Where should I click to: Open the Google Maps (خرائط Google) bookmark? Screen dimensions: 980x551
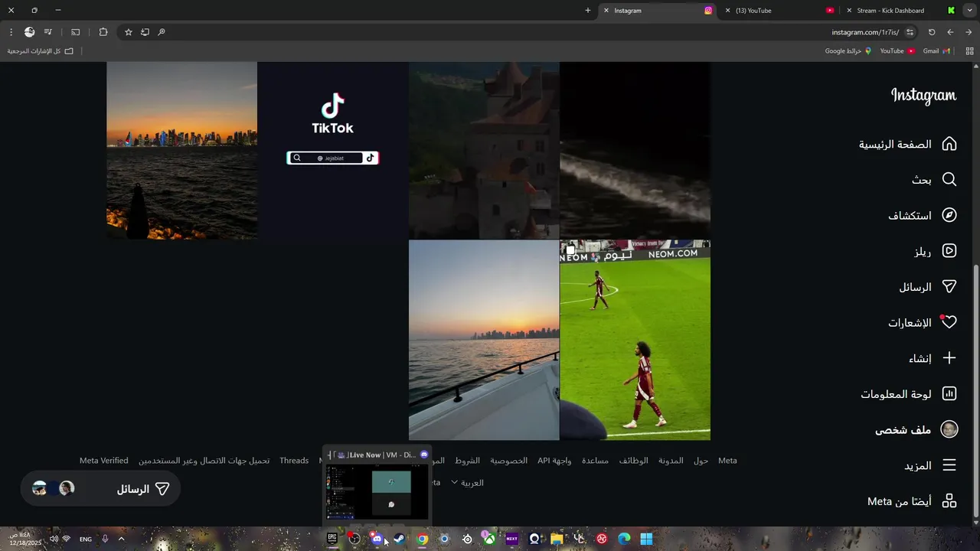click(x=848, y=51)
